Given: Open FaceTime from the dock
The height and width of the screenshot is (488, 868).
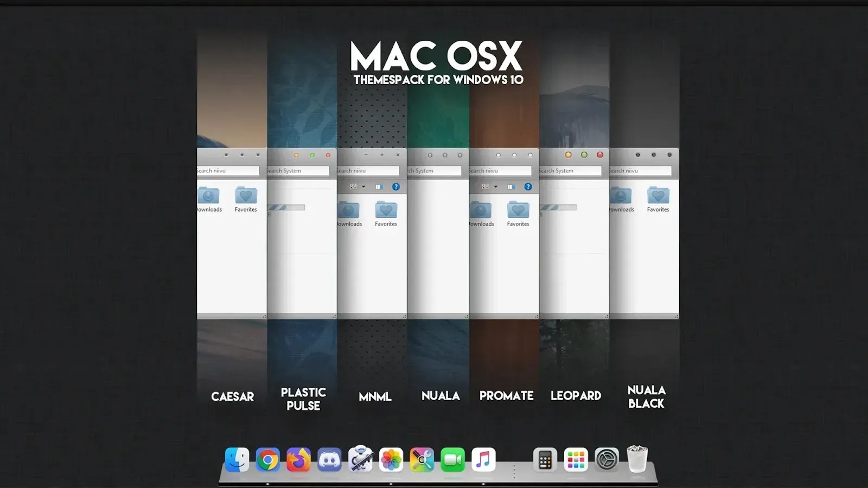Looking at the screenshot, I should click(x=452, y=460).
